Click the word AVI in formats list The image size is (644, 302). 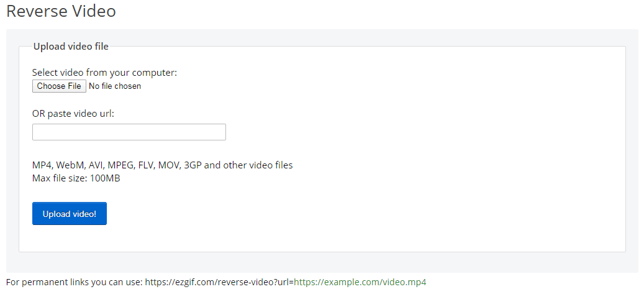click(96, 165)
